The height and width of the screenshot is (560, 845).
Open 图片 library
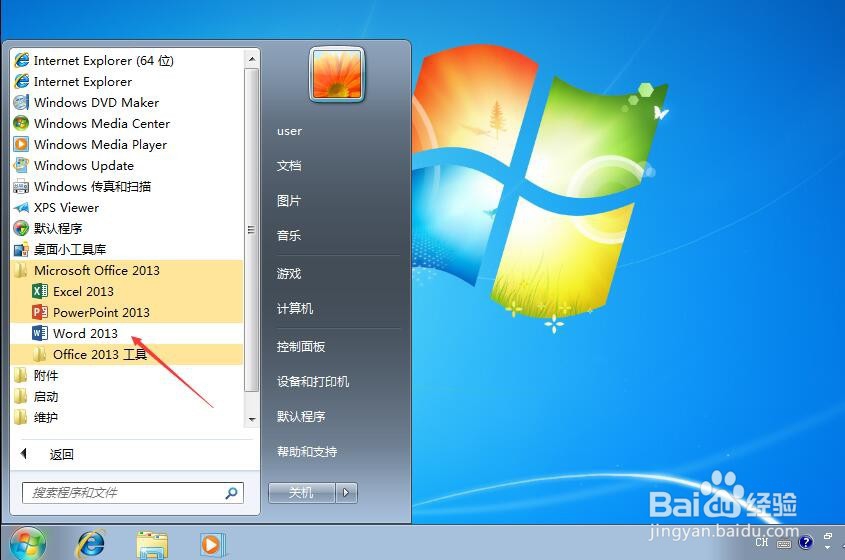click(x=289, y=201)
